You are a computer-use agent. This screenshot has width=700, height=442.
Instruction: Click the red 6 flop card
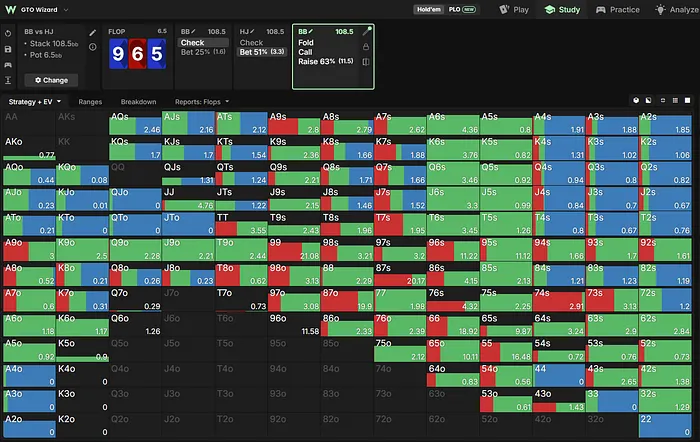pos(138,54)
